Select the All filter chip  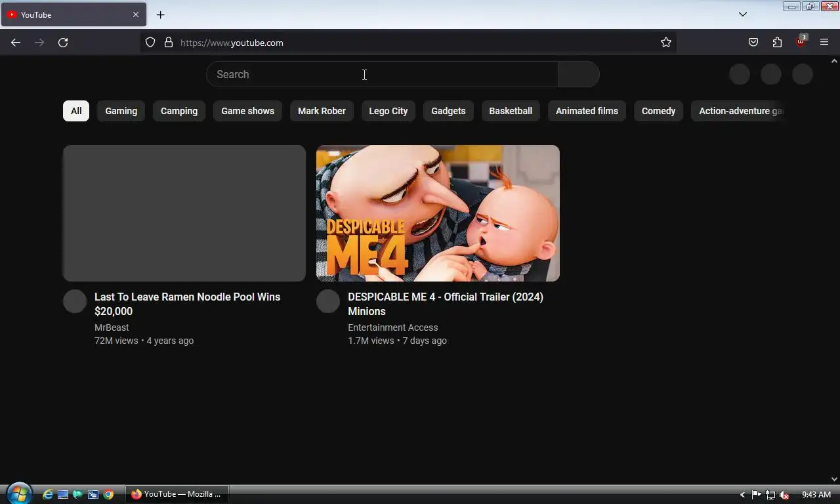tap(76, 111)
